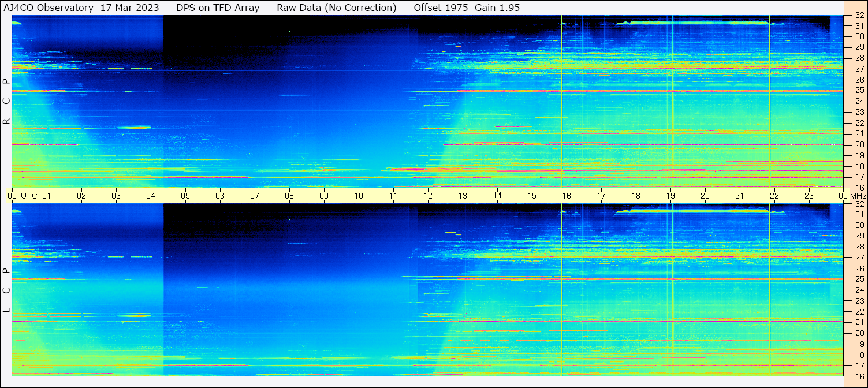Click the "25" MHz tick of LCP panel
This screenshot has width=868, height=388.
[x=859, y=279]
